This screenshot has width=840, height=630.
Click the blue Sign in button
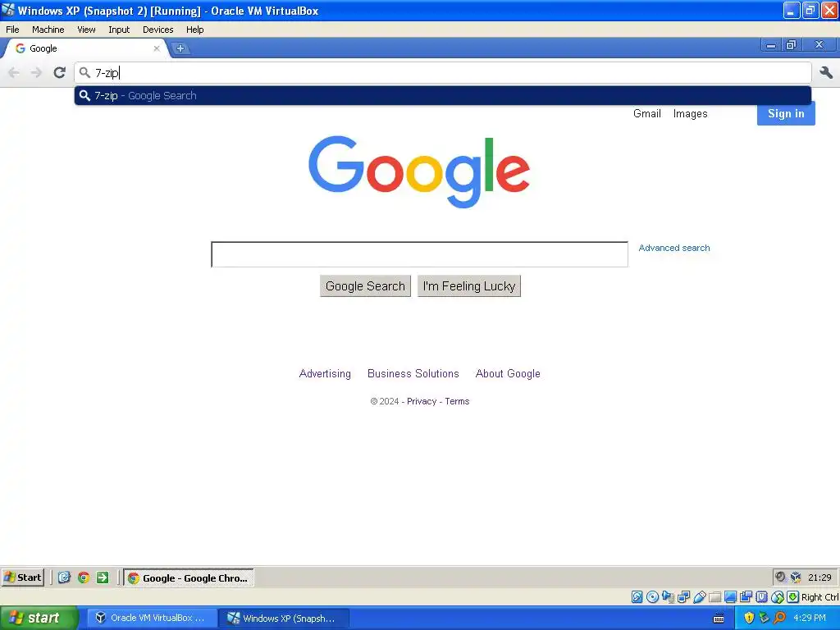[x=786, y=113]
